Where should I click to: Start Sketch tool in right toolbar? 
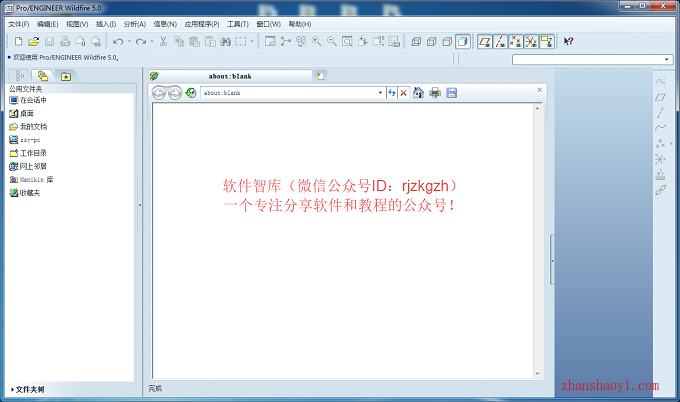660,81
